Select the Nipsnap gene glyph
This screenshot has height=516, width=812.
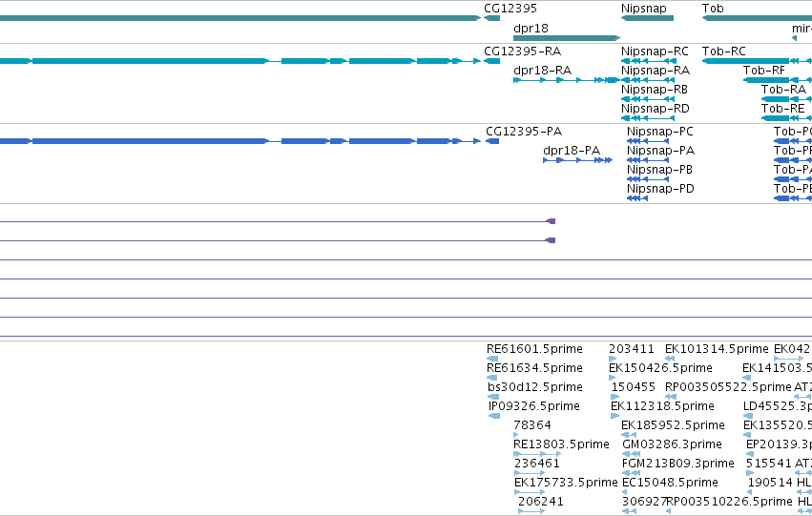647,18
